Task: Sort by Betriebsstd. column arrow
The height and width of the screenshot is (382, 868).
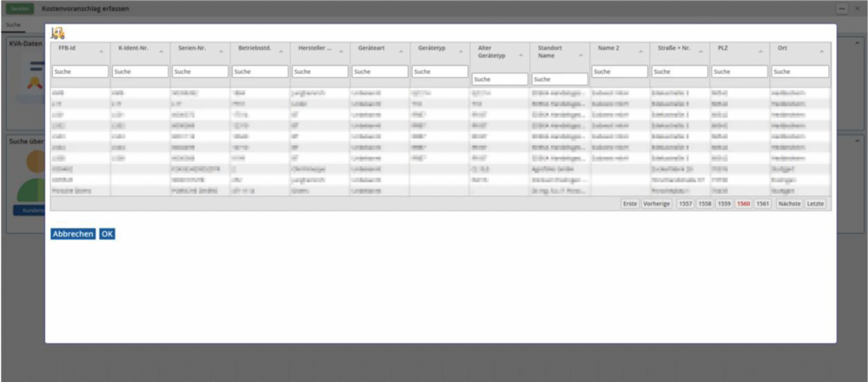Action: pos(280,51)
